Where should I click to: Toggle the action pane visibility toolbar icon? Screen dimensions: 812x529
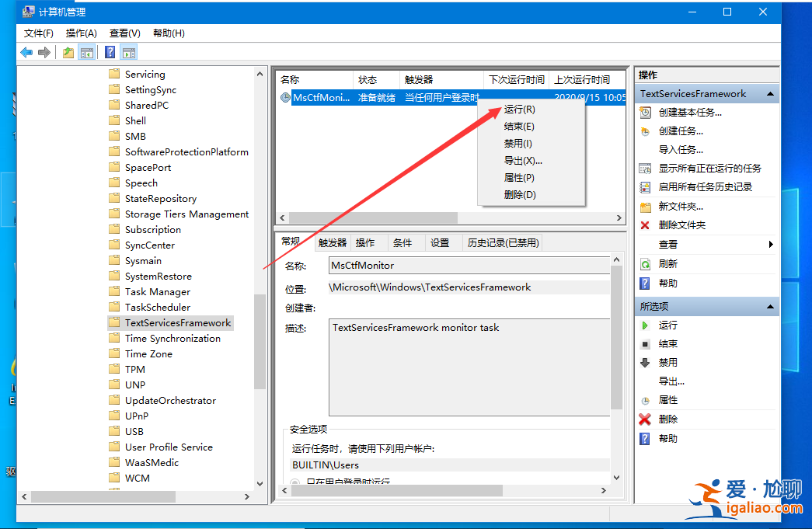(x=127, y=53)
